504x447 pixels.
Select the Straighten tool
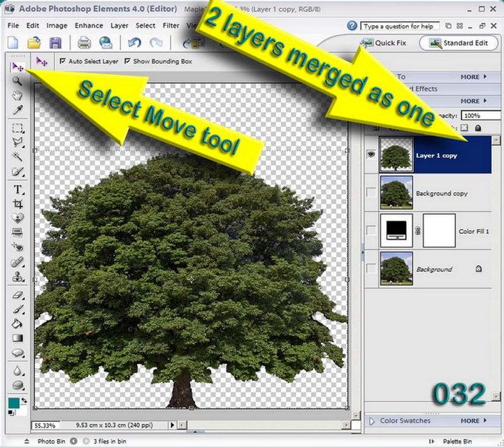coord(17,232)
